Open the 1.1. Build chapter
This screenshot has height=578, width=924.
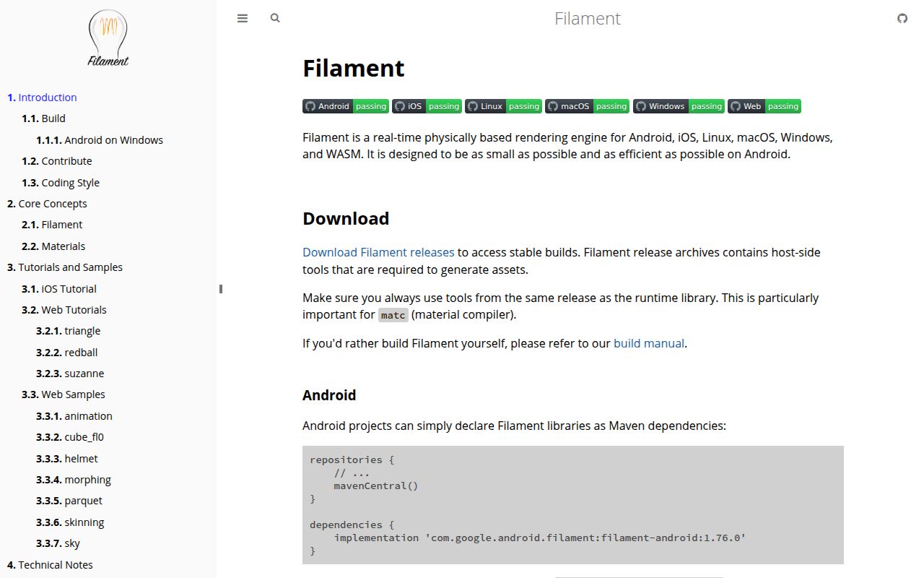pyautogui.click(x=43, y=118)
